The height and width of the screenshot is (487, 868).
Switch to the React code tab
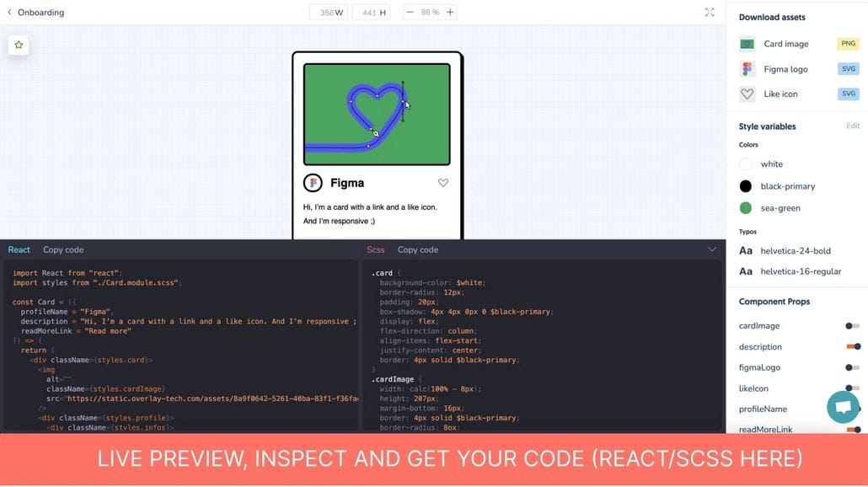(x=19, y=249)
